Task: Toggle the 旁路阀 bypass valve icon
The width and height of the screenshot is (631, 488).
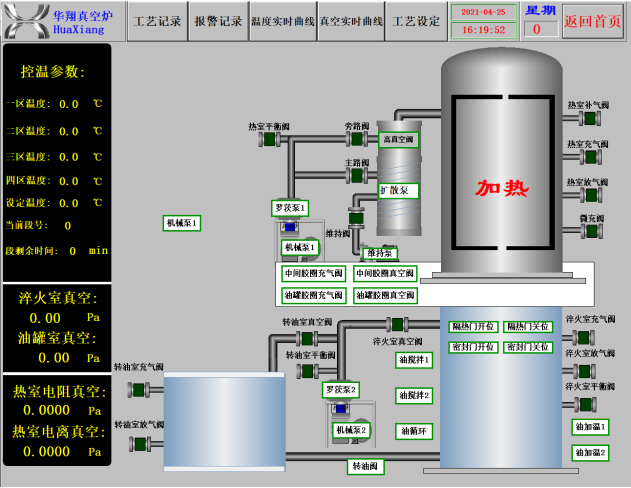Action: coord(355,140)
